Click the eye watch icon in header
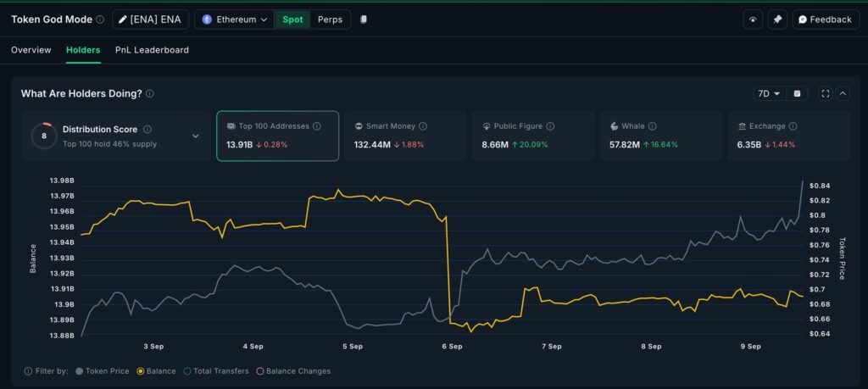 coord(752,19)
